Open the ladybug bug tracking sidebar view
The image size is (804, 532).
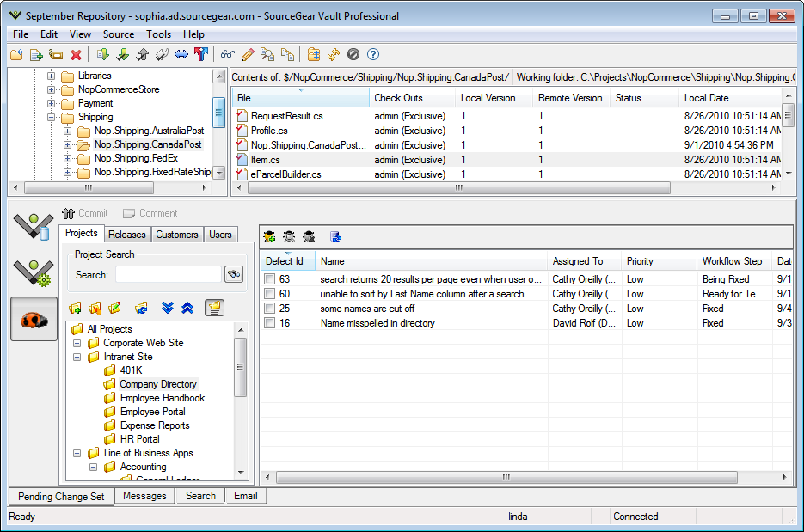click(x=34, y=319)
